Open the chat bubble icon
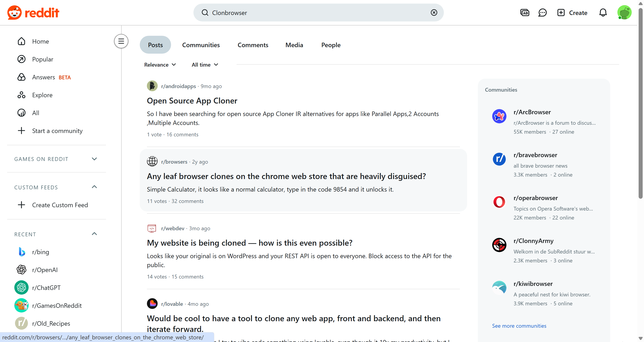 click(x=542, y=13)
